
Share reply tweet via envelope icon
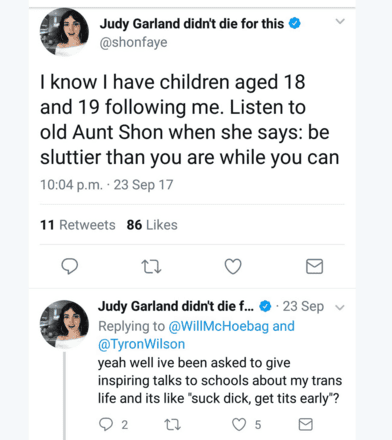[305, 424]
